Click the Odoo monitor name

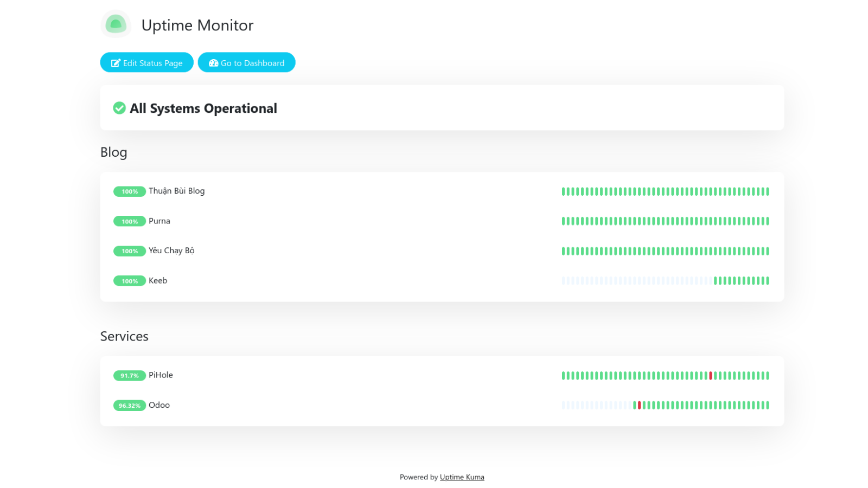tap(159, 405)
